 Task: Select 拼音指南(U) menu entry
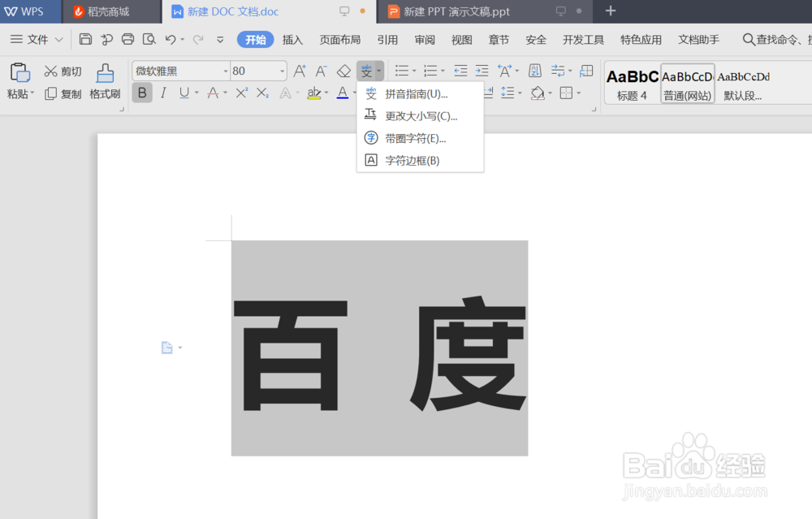tap(421, 93)
